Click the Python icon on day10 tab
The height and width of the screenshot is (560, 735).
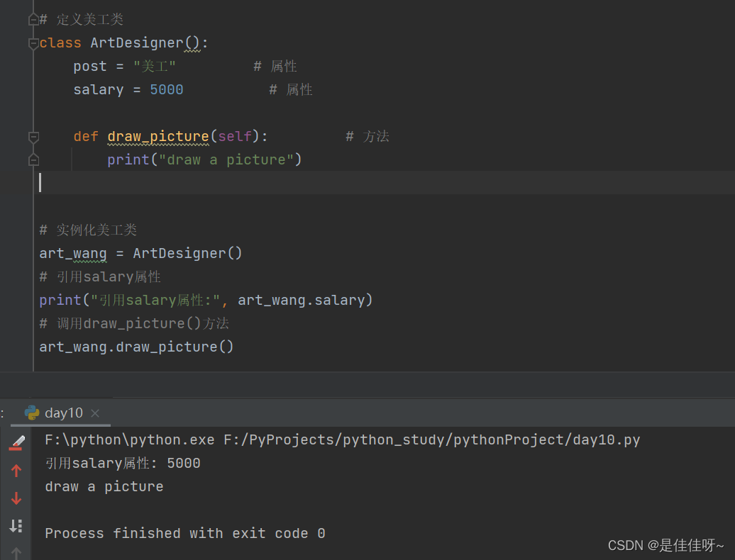coord(32,413)
